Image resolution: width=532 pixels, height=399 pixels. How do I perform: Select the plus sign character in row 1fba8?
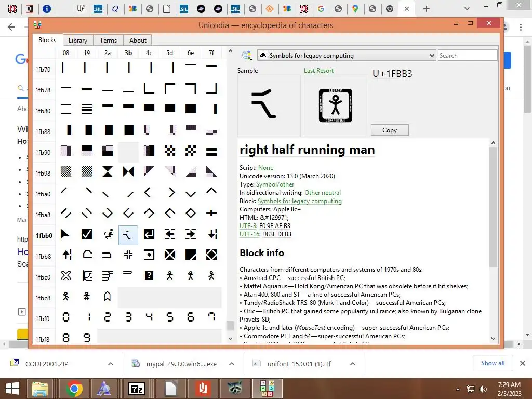click(x=211, y=214)
